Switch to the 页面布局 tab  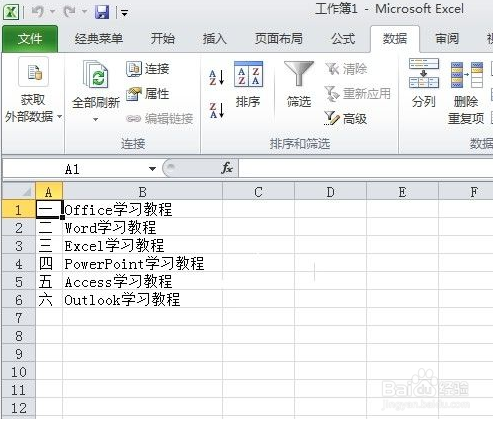pyautogui.click(x=279, y=39)
